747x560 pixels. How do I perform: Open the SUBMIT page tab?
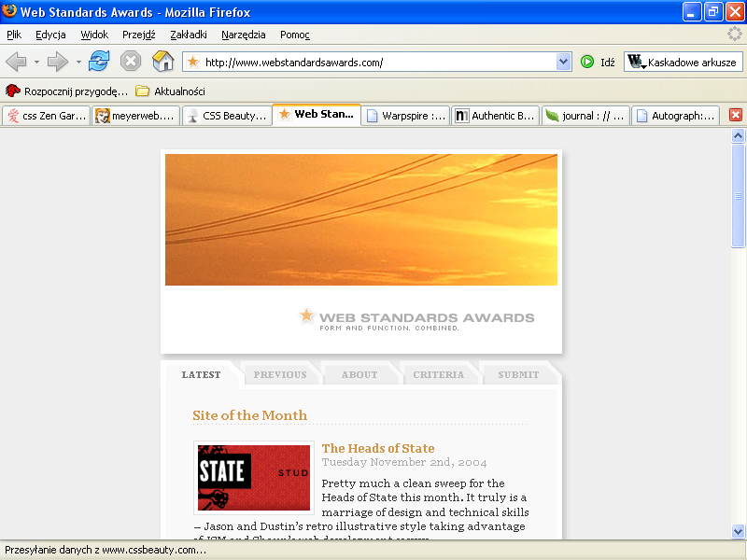click(518, 375)
